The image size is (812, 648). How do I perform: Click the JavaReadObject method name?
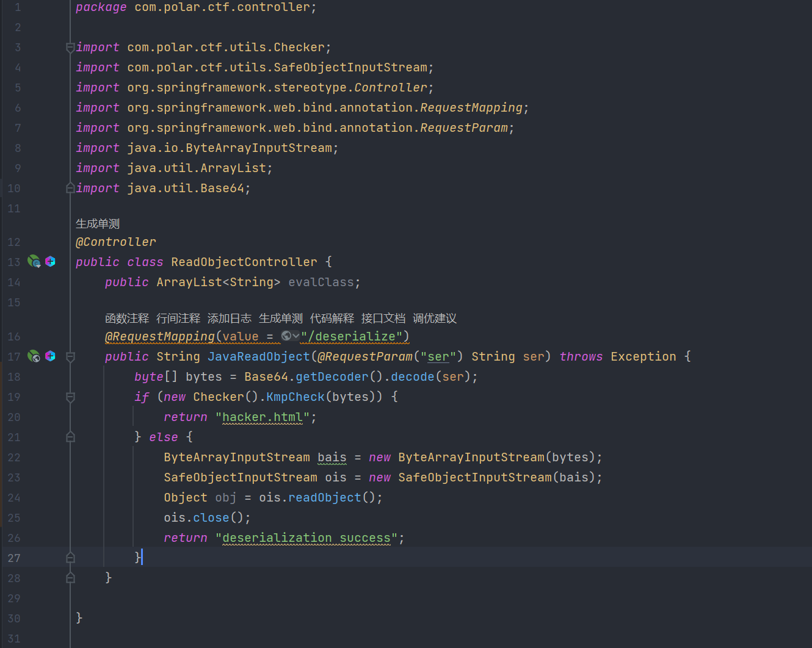point(259,356)
